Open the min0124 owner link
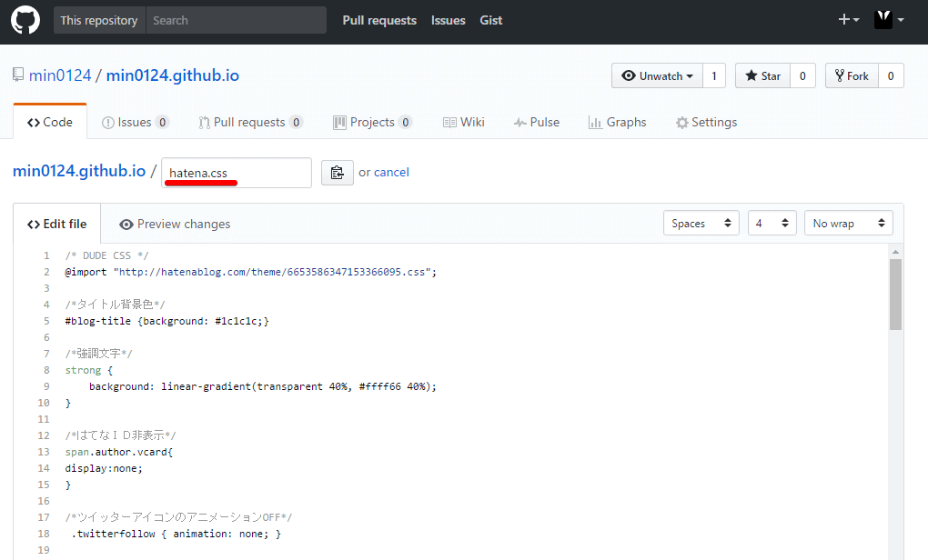 coord(60,75)
